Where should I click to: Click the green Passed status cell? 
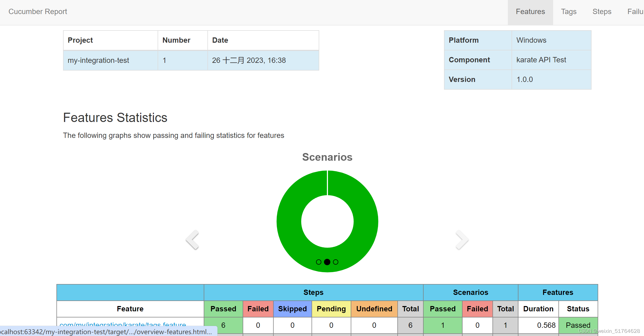click(x=578, y=325)
